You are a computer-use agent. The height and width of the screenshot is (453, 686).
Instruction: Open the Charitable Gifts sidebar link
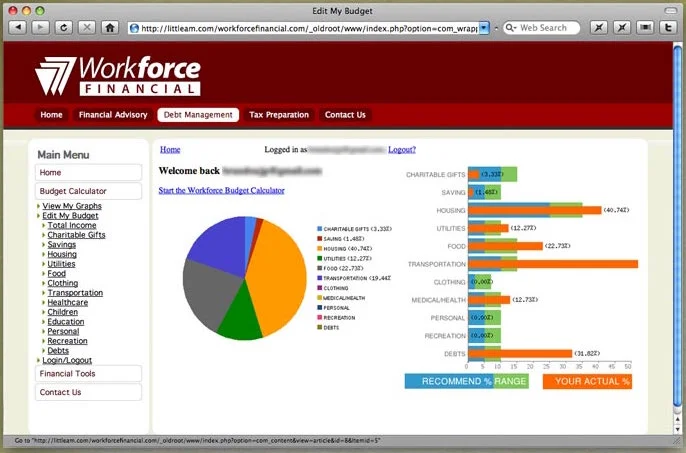tap(76, 235)
